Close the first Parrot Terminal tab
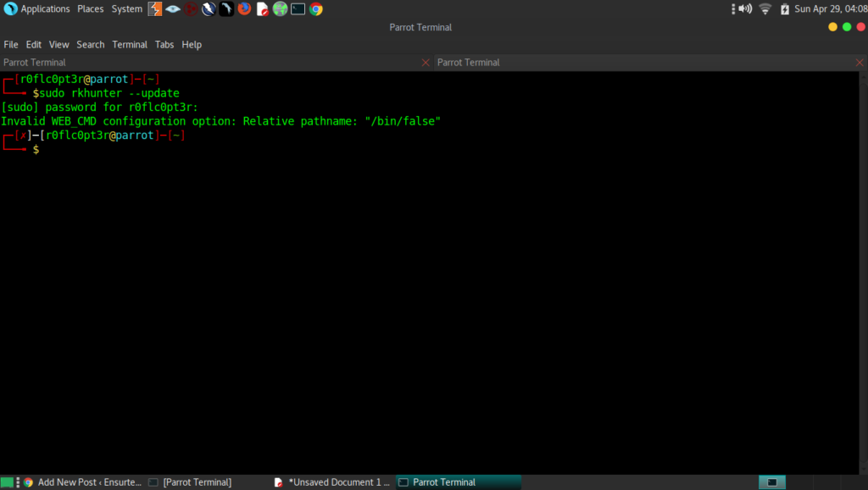 [x=426, y=63]
